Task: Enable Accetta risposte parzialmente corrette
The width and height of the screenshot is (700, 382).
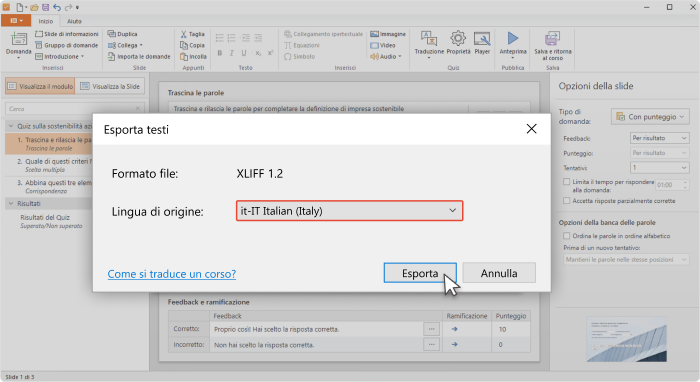Action: pos(567,201)
